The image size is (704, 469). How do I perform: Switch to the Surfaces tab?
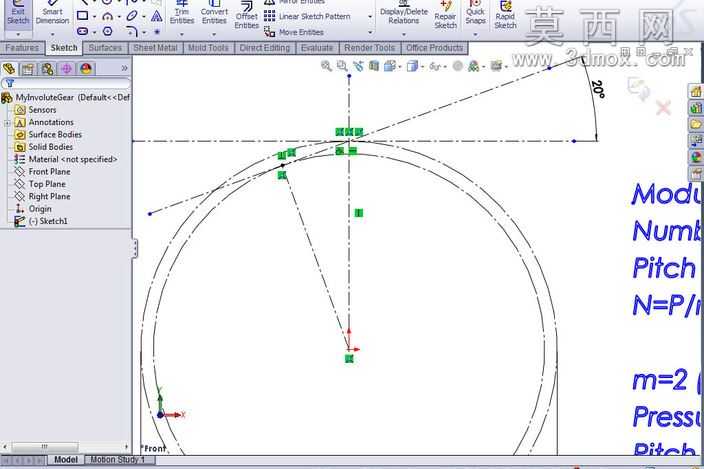105,48
